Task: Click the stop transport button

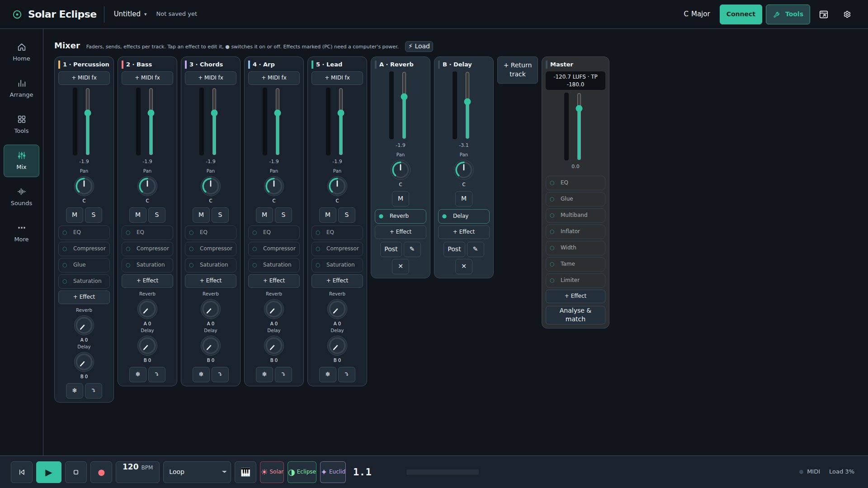Action: 76,472
